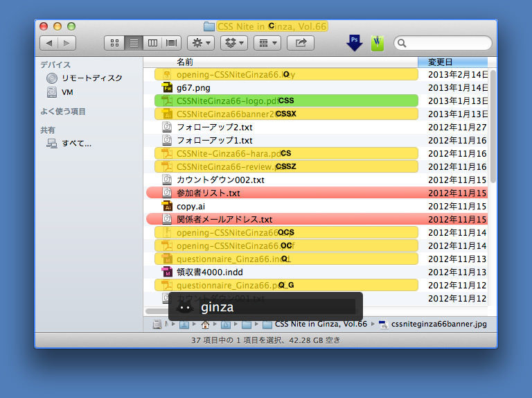Click the ginza search overlay field

276,307
